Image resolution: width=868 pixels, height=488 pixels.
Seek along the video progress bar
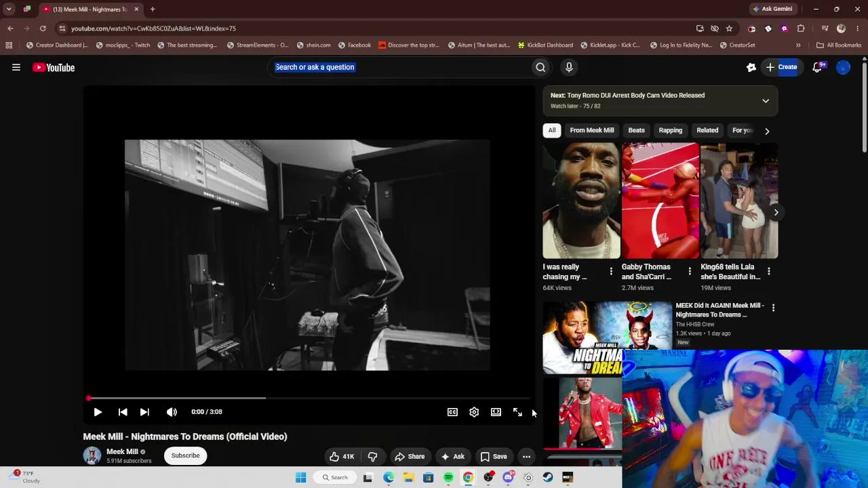tap(309, 399)
